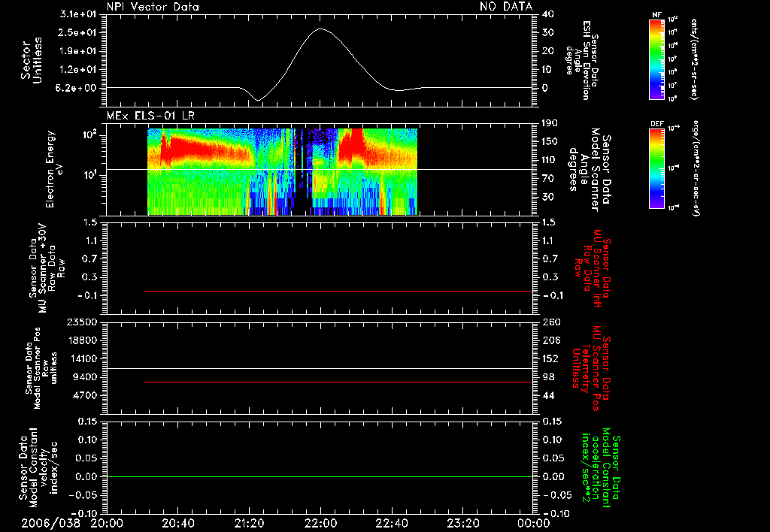This screenshot has width=770, height=532.
Task: Click the red MU Scanner Pos telemetry line
Action: pyautogui.click(x=338, y=382)
